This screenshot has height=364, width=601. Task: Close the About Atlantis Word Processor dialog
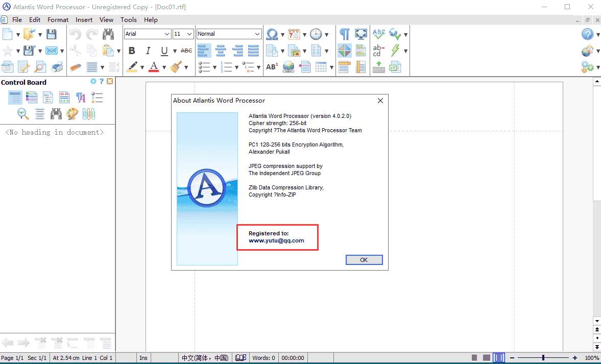click(x=380, y=101)
